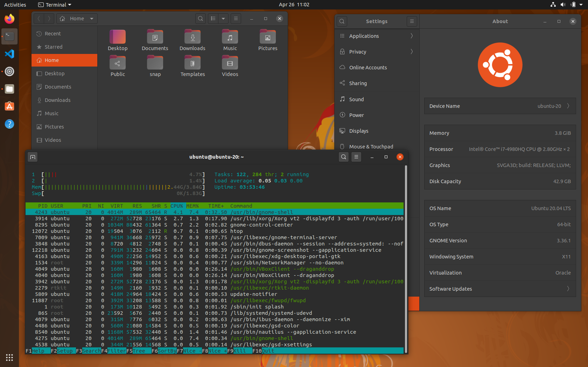This screenshot has height=367, width=588.
Task: Open the Videos folder icon
Action: [230, 67]
